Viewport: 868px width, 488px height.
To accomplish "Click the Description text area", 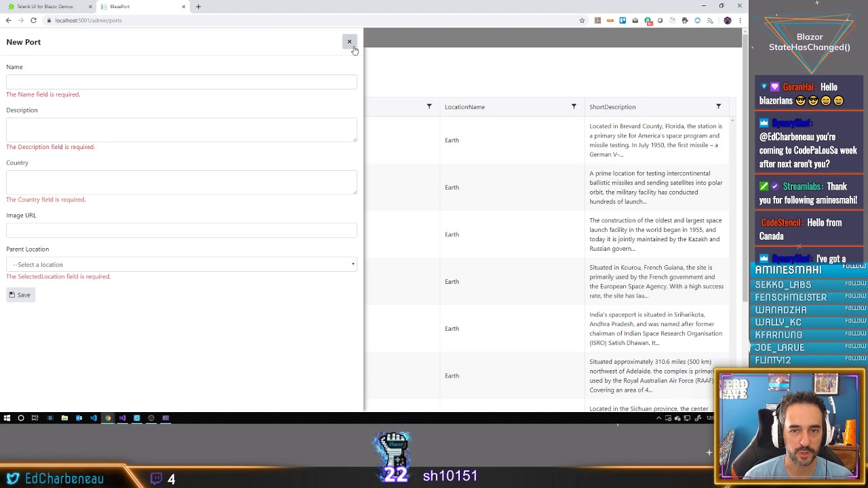I will click(181, 129).
